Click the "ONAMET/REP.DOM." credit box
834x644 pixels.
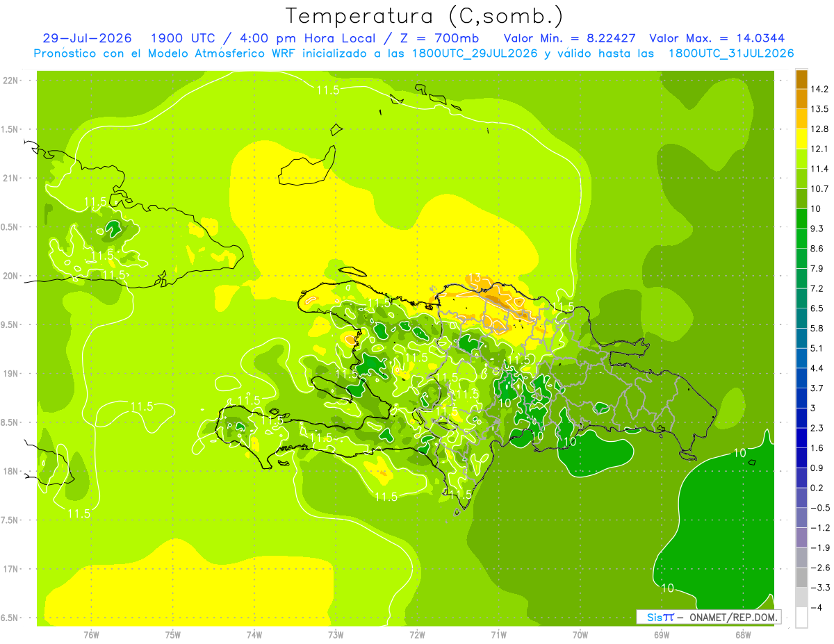708,617
